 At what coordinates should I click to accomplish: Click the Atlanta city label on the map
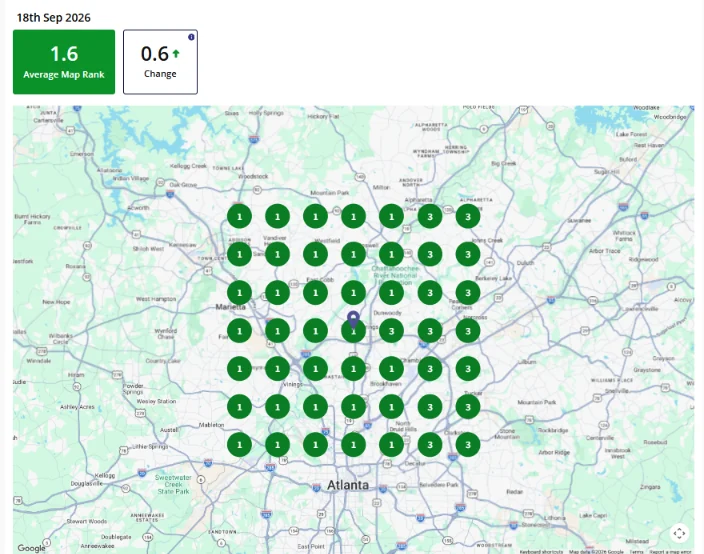[x=348, y=485]
